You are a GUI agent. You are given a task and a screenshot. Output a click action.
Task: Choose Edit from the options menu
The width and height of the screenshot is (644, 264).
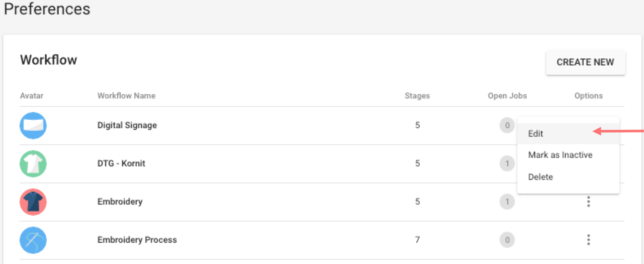pos(535,133)
